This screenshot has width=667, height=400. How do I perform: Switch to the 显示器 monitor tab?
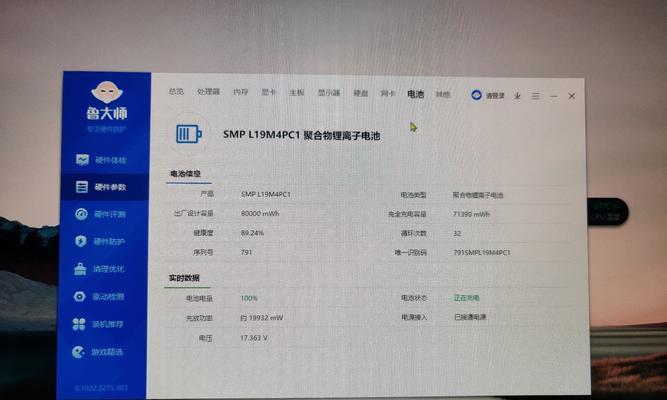[x=329, y=93]
